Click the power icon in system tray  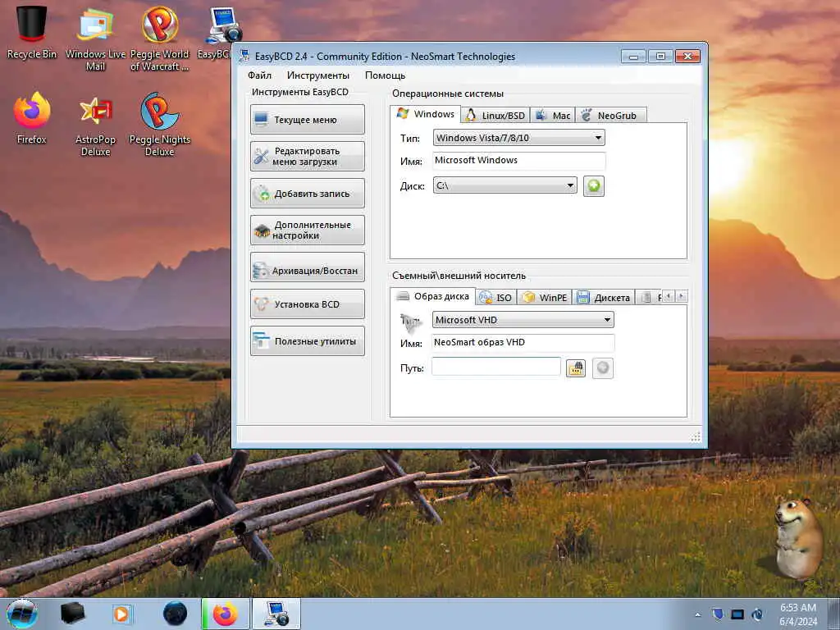click(757, 614)
